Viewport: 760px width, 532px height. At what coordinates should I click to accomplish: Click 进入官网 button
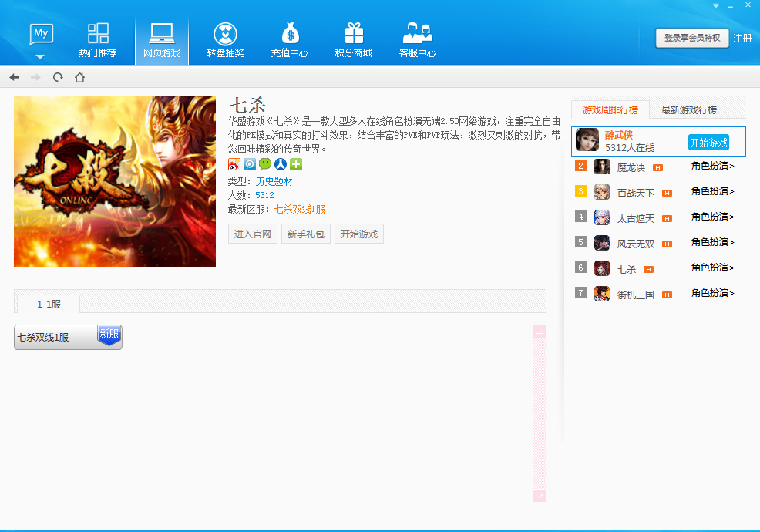pos(253,234)
